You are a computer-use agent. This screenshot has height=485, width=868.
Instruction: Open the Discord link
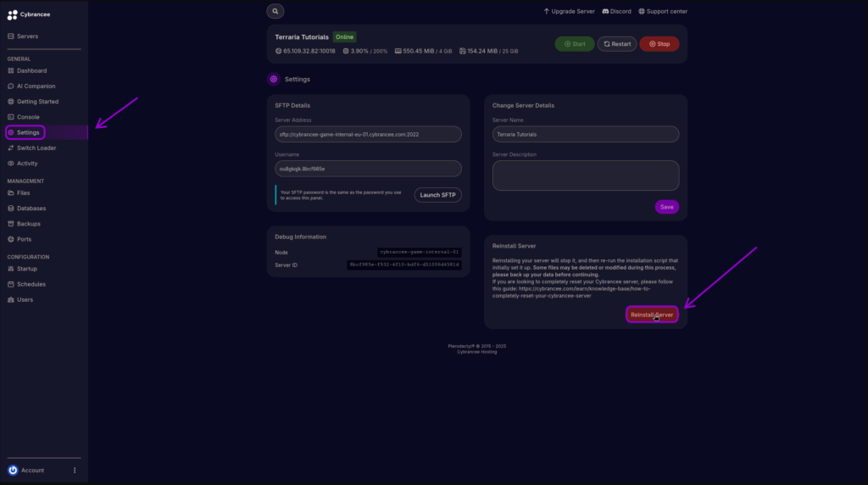coord(617,11)
